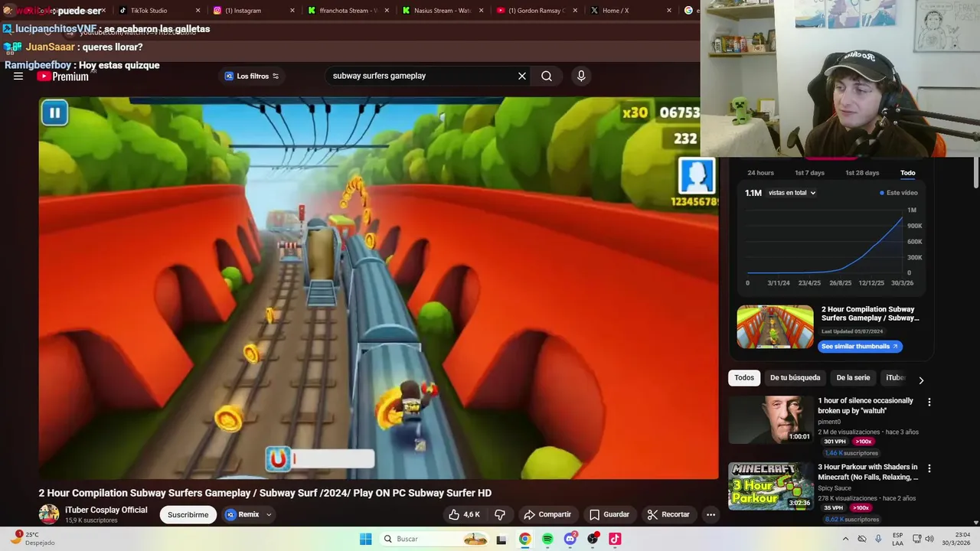Open the Los filtros extension button
This screenshot has height=551, width=980.
[251, 76]
